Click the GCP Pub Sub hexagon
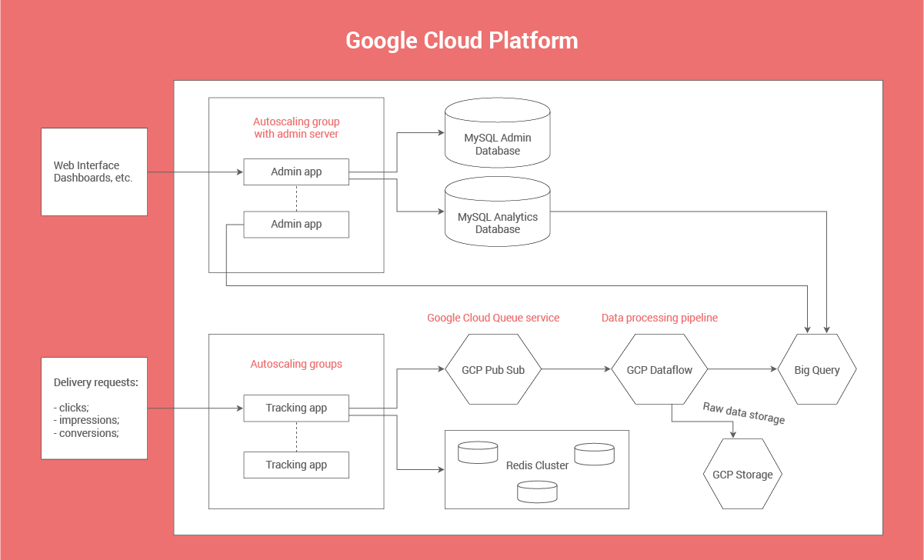 [493, 370]
